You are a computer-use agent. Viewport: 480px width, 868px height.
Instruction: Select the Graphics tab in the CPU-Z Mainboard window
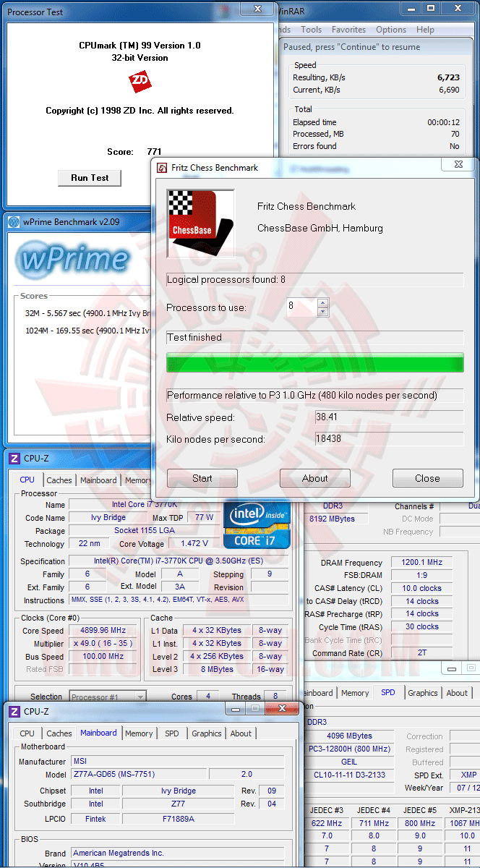207,733
